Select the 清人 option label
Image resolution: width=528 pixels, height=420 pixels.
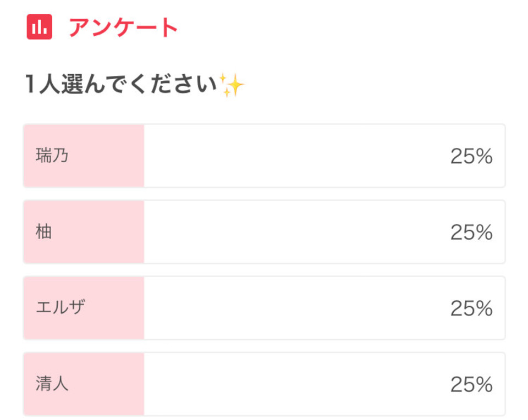point(52,384)
